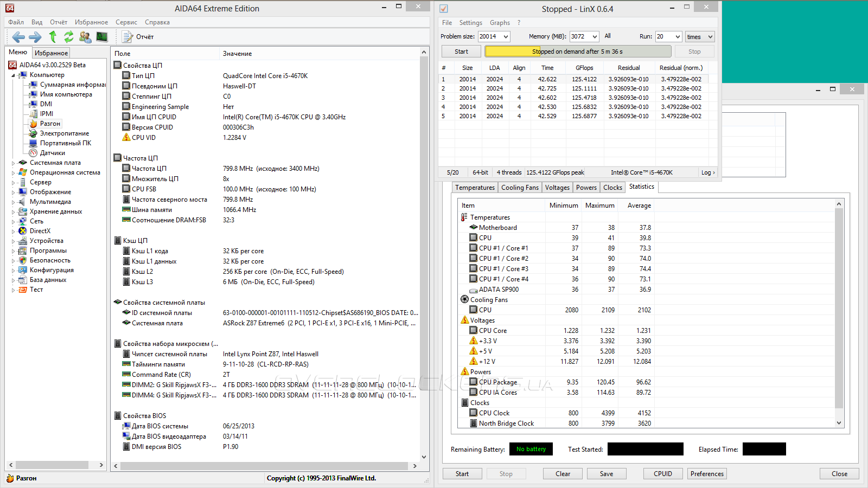
Task: Click the horizontal scrollbar under the navigation tree
Action: 52,465
